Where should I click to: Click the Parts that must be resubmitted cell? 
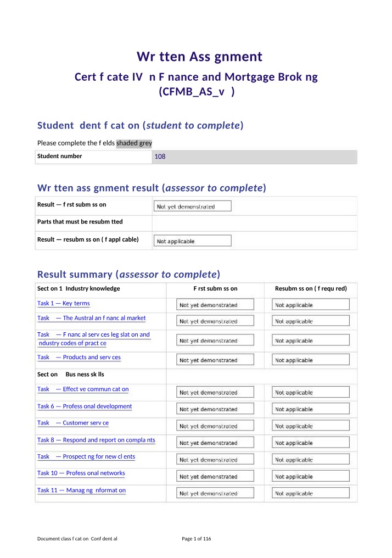255,224
